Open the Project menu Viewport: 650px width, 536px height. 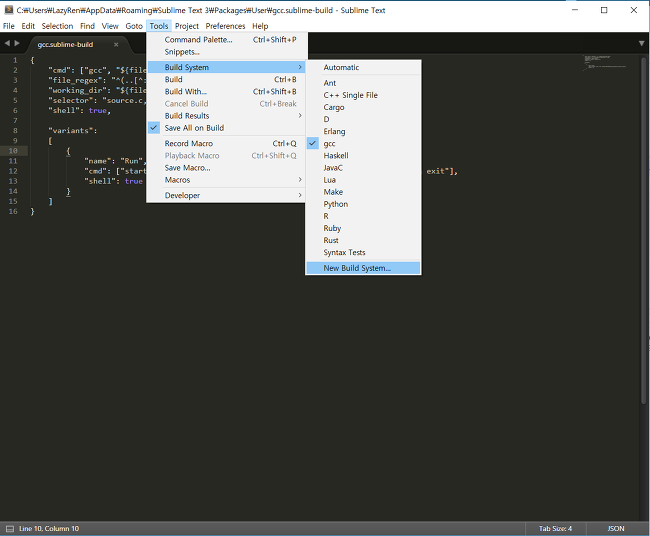(x=187, y=26)
